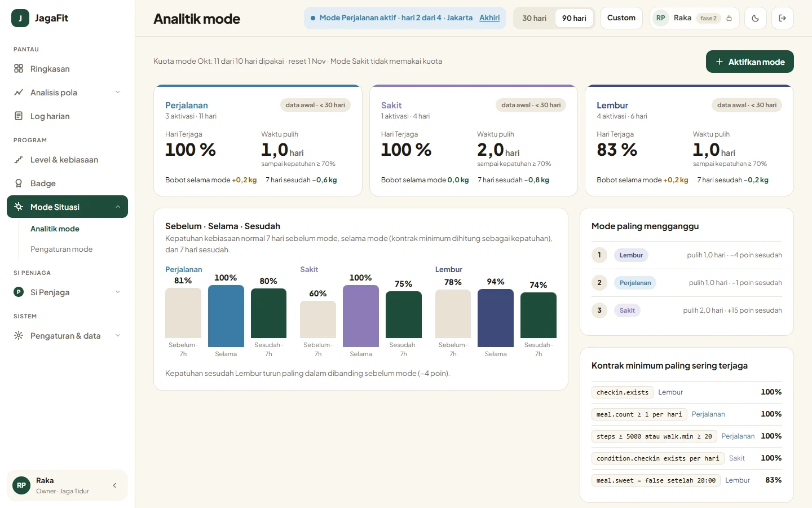
Task: Open Badge via its medal icon
Action: pyautogui.click(x=19, y=183)
